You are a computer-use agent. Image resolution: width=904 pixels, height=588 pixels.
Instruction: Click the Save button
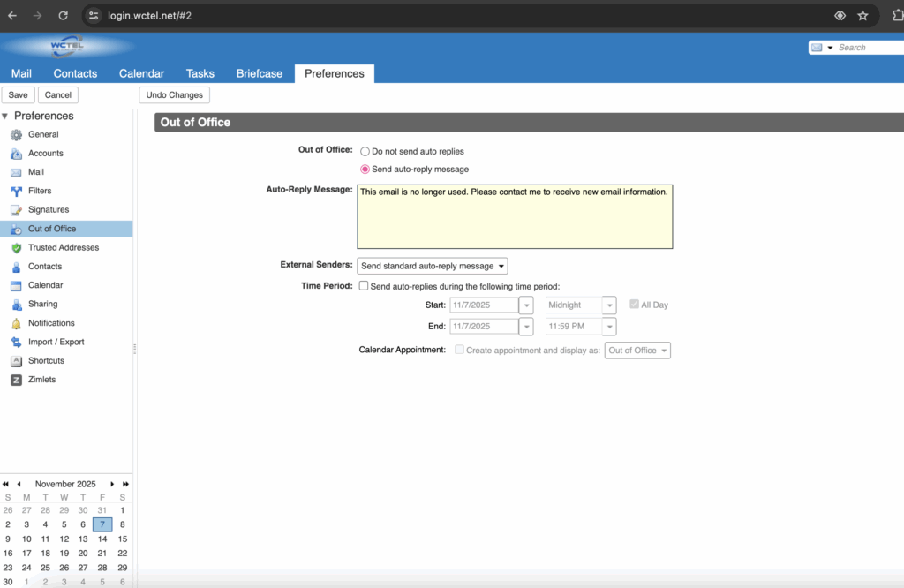point(19,95)
